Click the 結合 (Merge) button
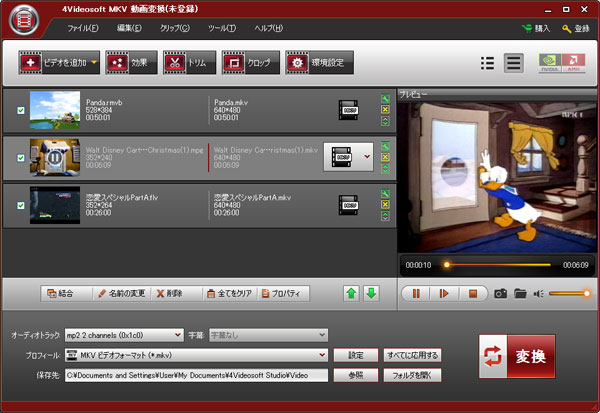This screenshot has width=600, height=413. pos(66,294)
